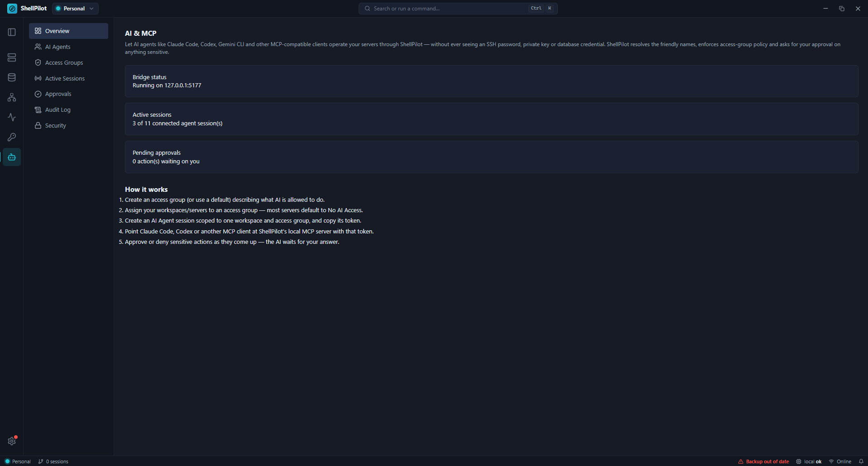Click the 'AI & MCP' page heading

[140, 33]
